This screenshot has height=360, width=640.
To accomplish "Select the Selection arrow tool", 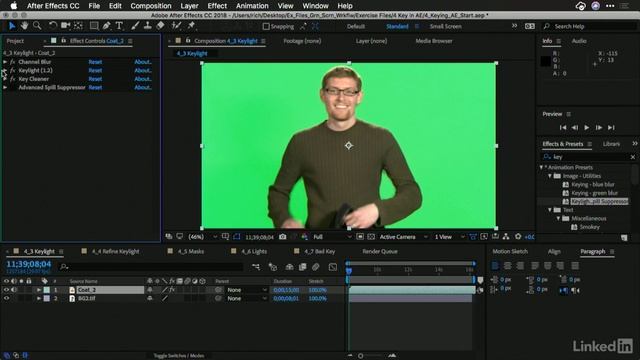I will point(12,26).
